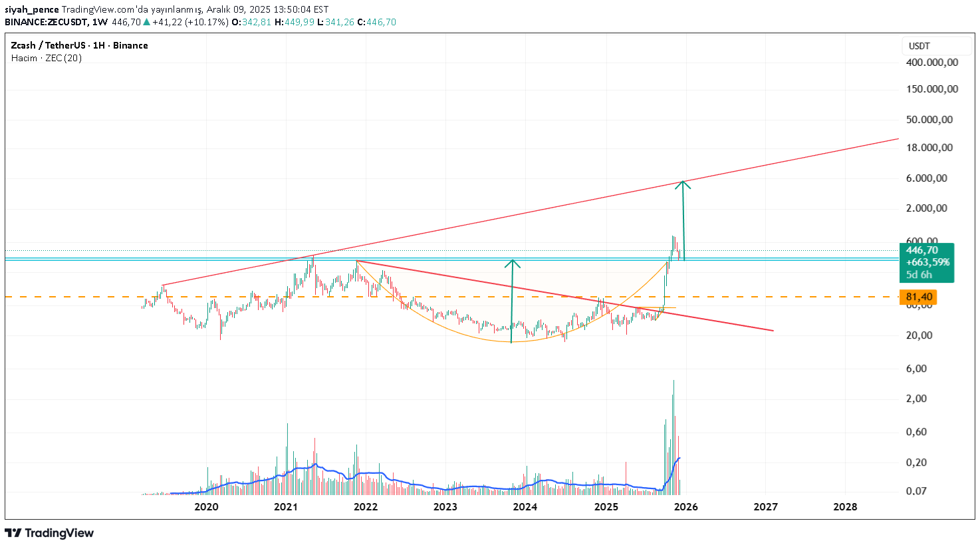The height and width of the screenshot is (547, 980).
Task: Click the +663,59% change label
Action: [927, 262]
